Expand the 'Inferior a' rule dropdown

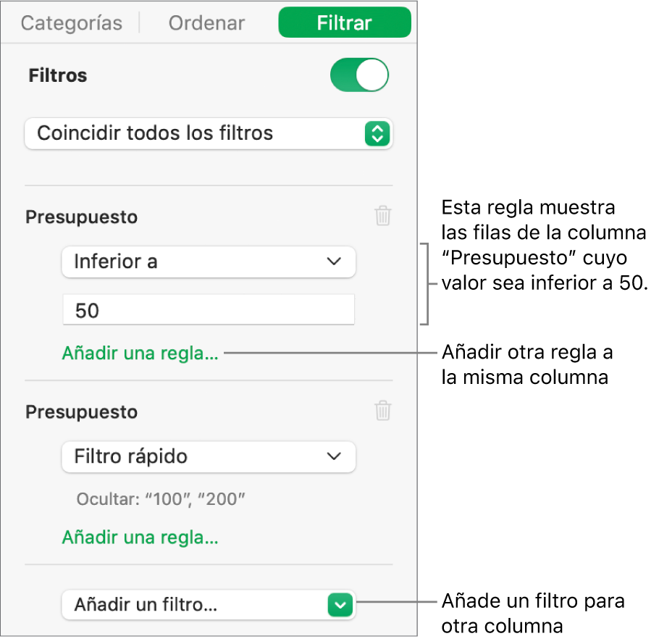point(209,262)
